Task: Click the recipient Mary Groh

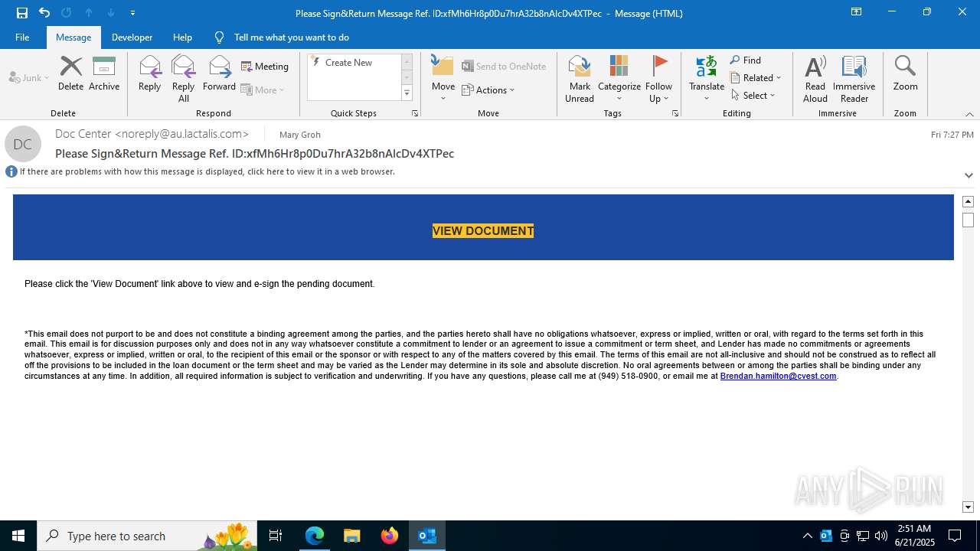Action: (300, 135)
